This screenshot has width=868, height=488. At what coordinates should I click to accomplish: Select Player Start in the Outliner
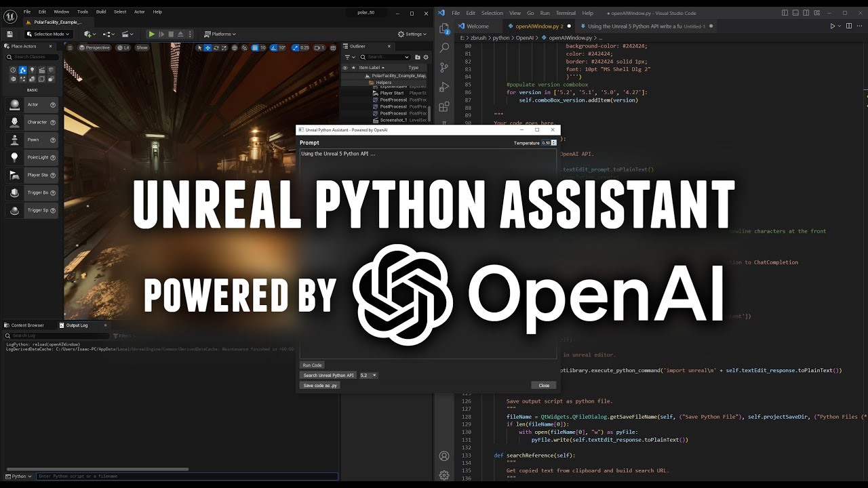[391, 93]
